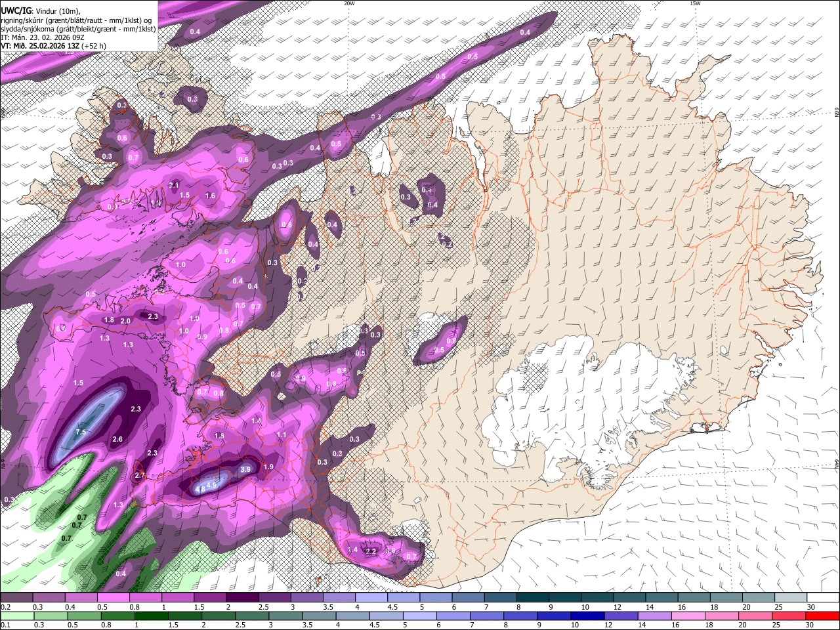The image size is (840, 630).
Task: Choose the deep blue lower swatch between 10 and 12
Action: 587,616
